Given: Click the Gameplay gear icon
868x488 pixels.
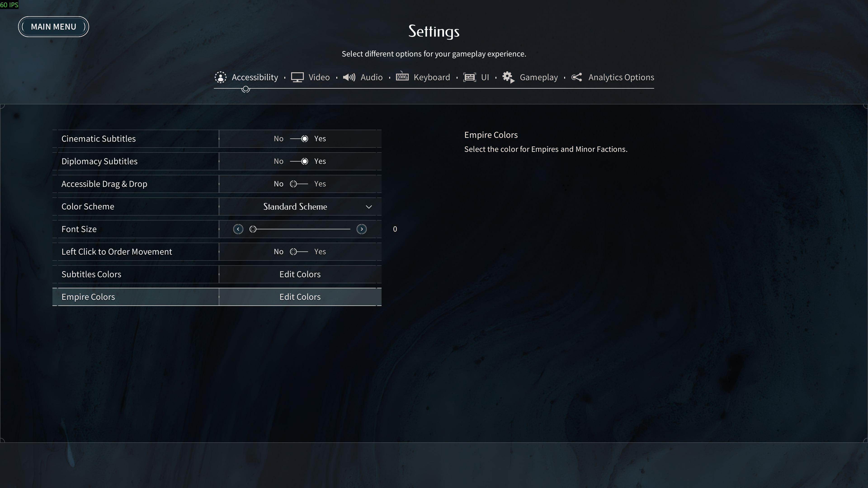Looking at the screenshot, I should 508,77.
